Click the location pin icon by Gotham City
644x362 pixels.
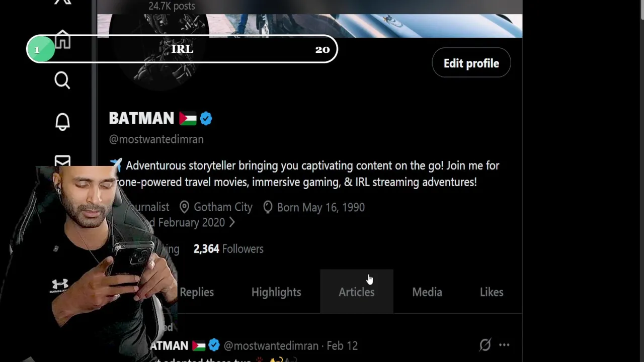pyautogui.click(x=184, y=207)
